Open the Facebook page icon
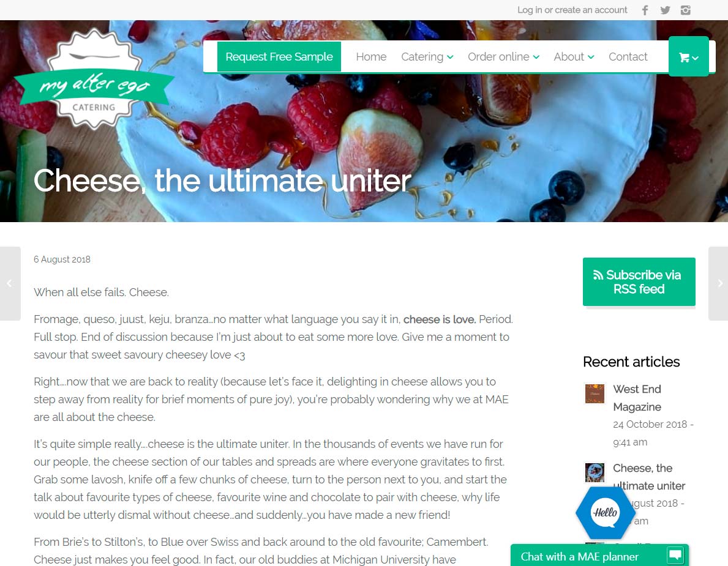Image resolution: width=728 pixels, height=566 pixels. click(x=645, y=10)
